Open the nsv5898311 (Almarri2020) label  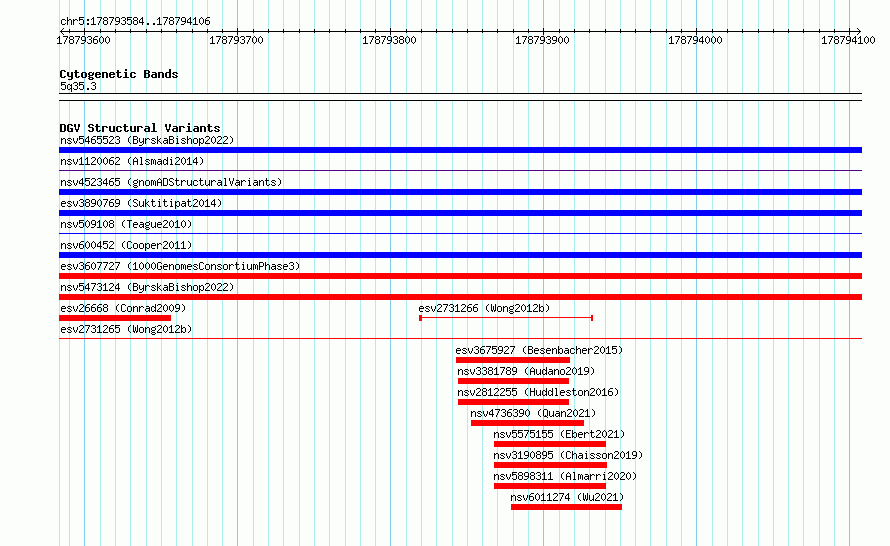565,476
